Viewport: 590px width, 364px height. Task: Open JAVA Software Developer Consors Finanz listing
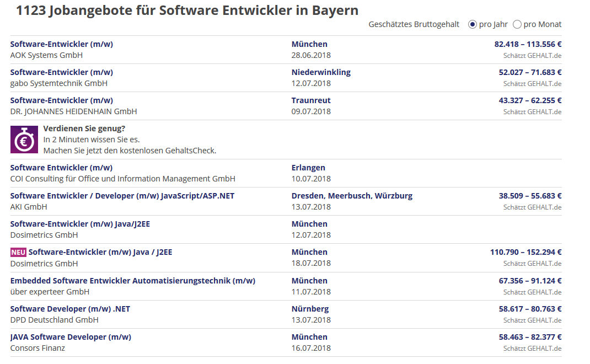(71, 338)
